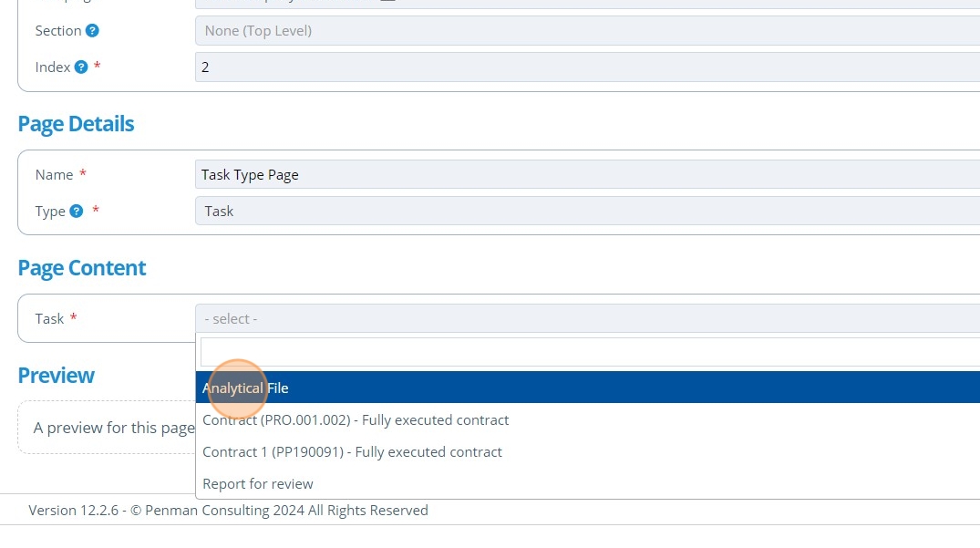The width and height of the screenshot is (980, 548).
Task: Collapse the Task '- select -' dropdown
Action: (583, 319)
